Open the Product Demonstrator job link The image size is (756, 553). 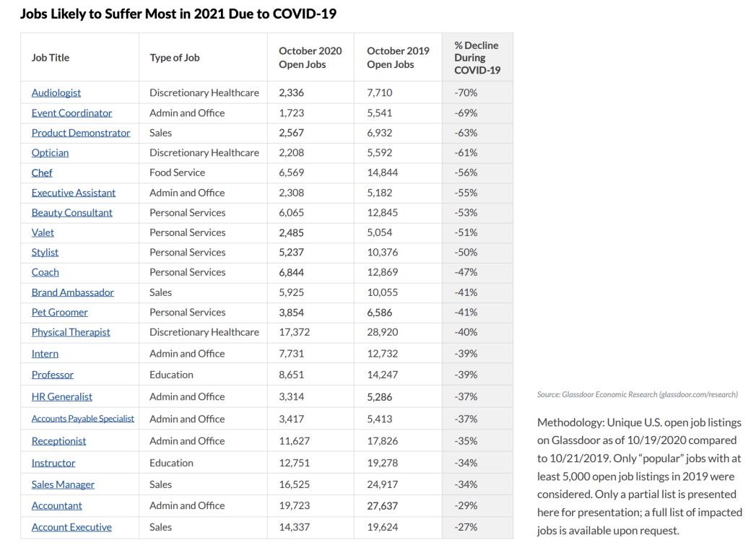pos(81,133)
